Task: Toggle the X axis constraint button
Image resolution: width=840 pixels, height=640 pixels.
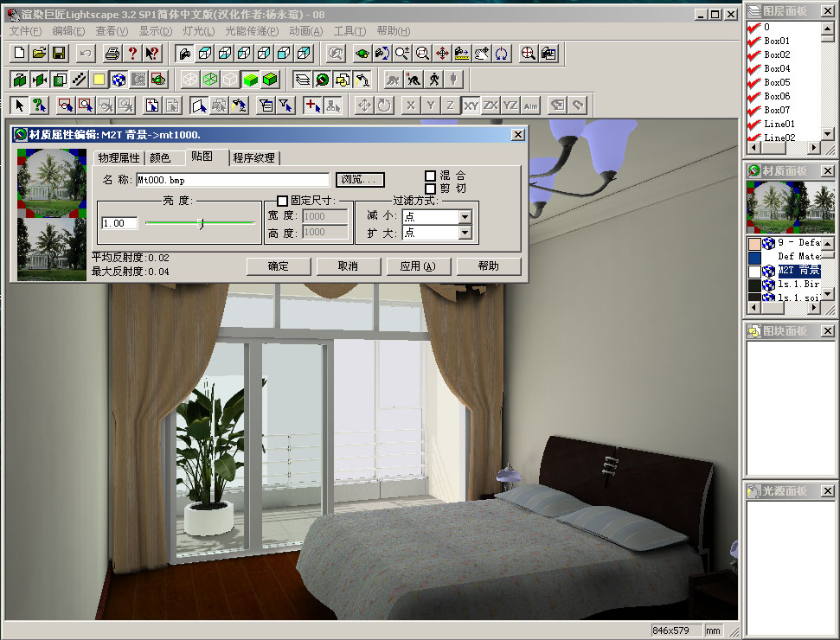Action: 411,105
